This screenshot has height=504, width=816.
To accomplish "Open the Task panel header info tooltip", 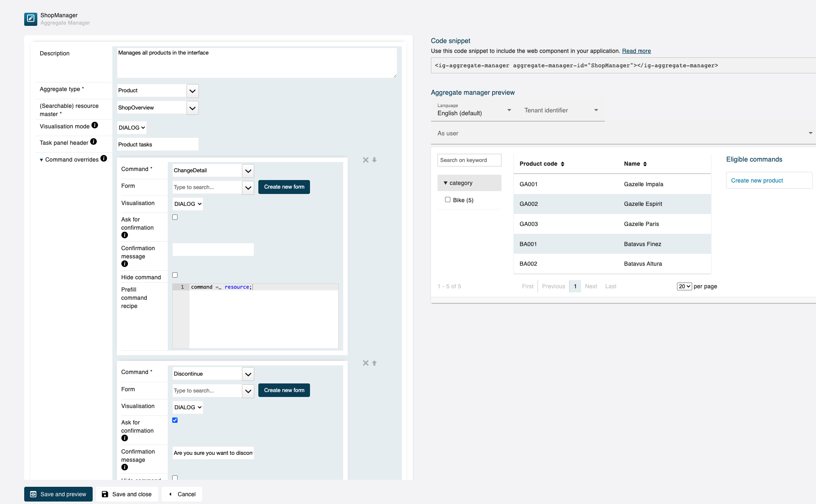I will tap(93, 141).
